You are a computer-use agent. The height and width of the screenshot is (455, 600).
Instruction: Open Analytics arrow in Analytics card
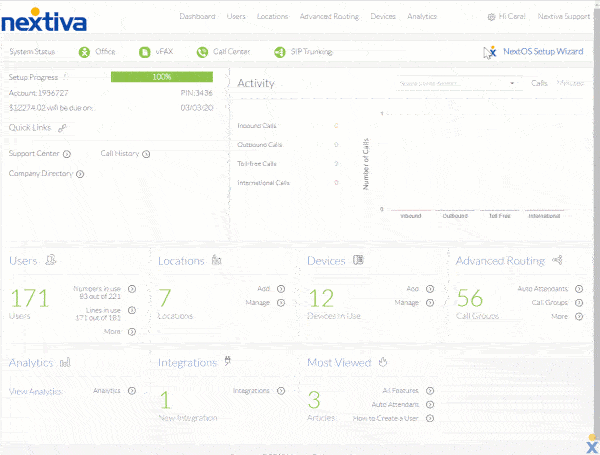tap(132, 391)
